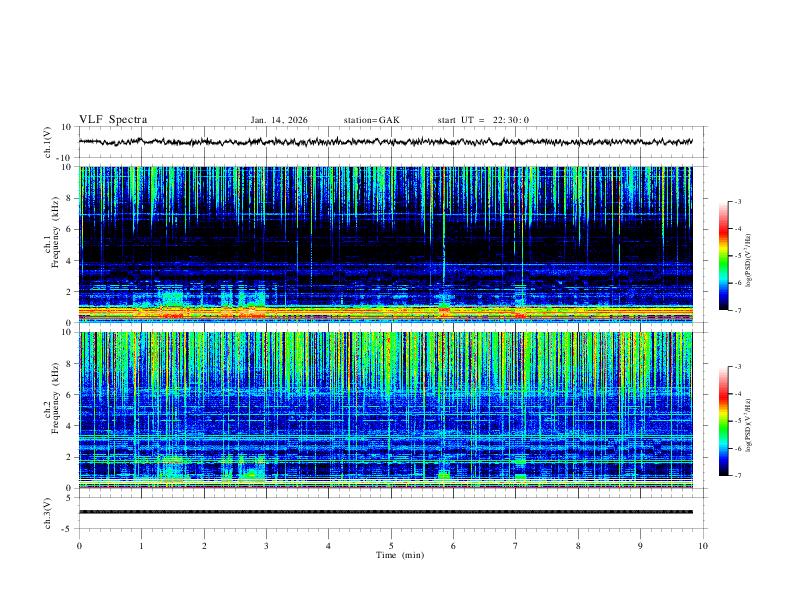The width and height of the screenshot is (792, 612).
Task: Click the "Time (min)" axis label
Action: (400, 555)
